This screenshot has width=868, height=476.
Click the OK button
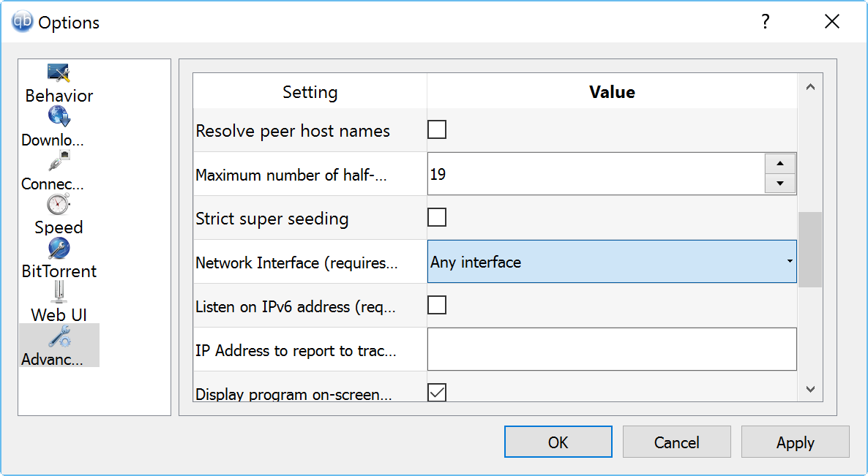(x=558, y=442)
